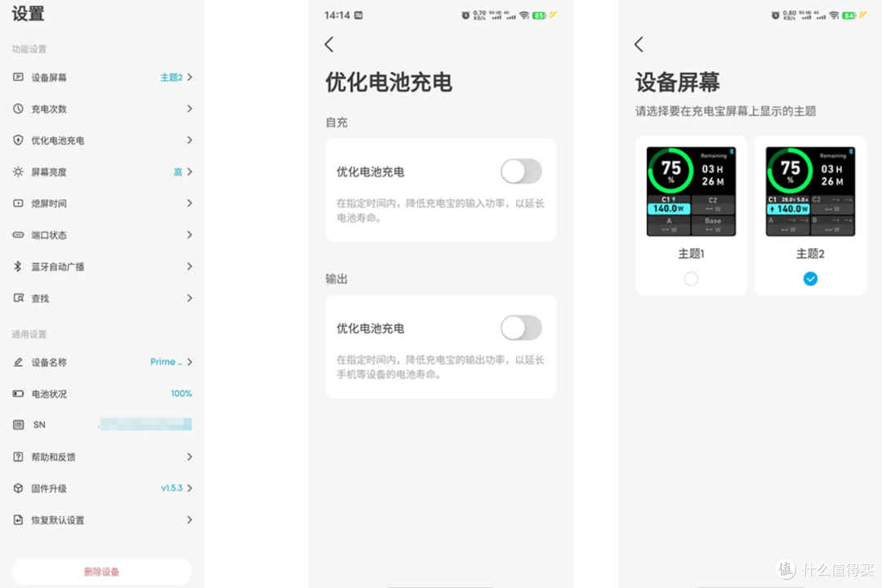Tap the 14:14 clock time

(x=337, y=16)
